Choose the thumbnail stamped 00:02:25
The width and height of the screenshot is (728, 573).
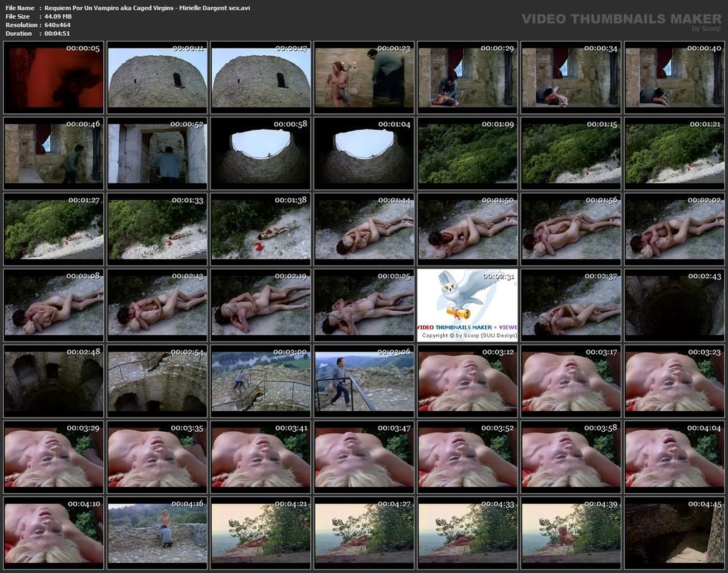[364, 305]
